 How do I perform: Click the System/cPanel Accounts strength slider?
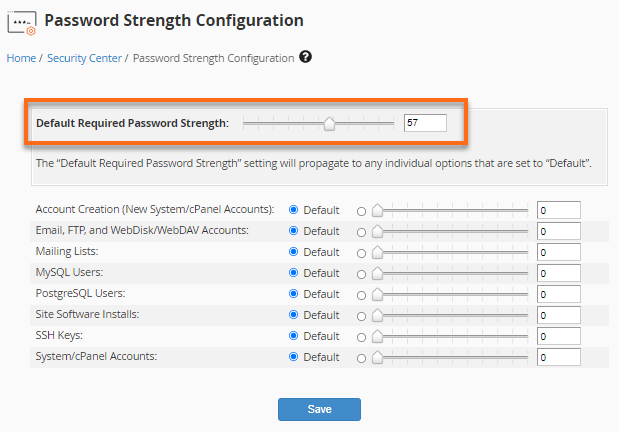click(x=450, y=357)
